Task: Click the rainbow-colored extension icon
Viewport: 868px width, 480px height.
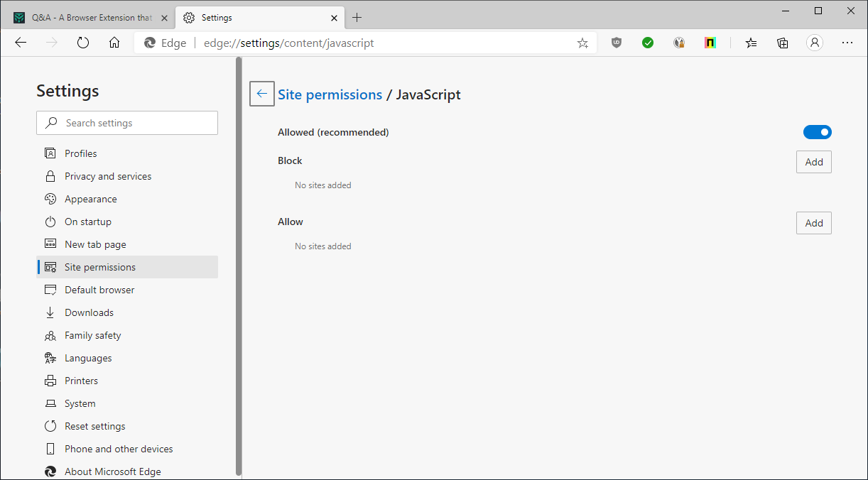Action: [x=710, y=43]
